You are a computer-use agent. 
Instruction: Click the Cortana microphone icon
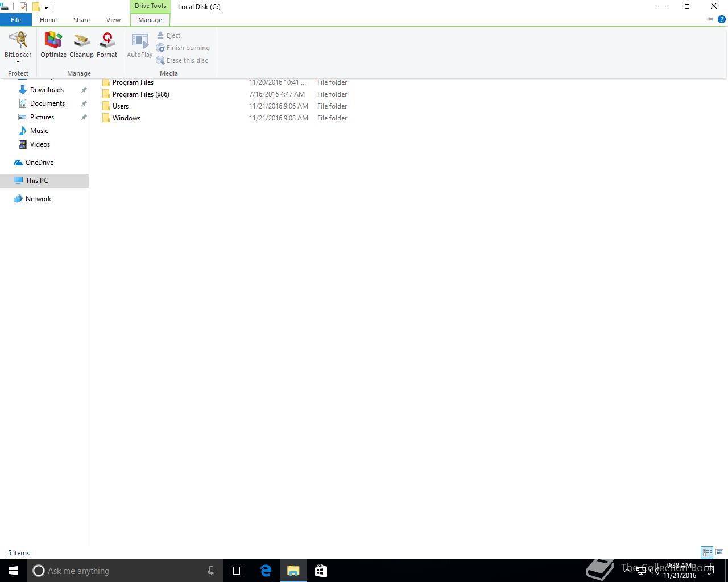pyautogui.click(x=211, y=571)
